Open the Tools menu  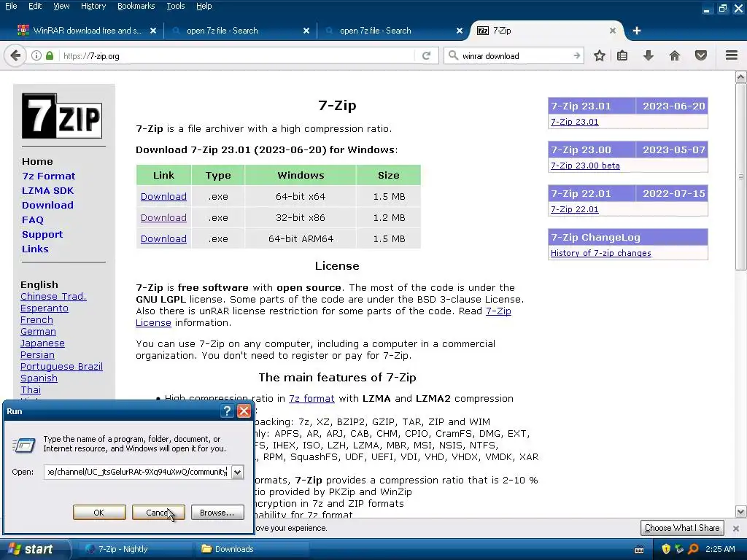(x=175, y=6)
